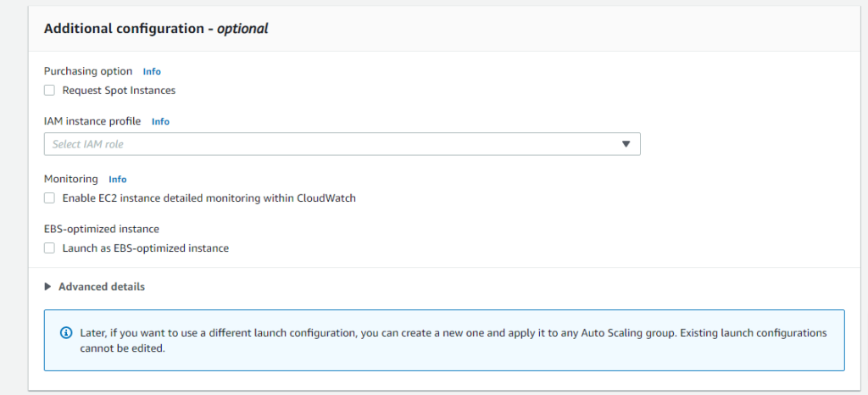Click the IAM role dropdown arrow icon
Image resolution: width=868 pixels, height=395 pixels.
coord(626,144)
